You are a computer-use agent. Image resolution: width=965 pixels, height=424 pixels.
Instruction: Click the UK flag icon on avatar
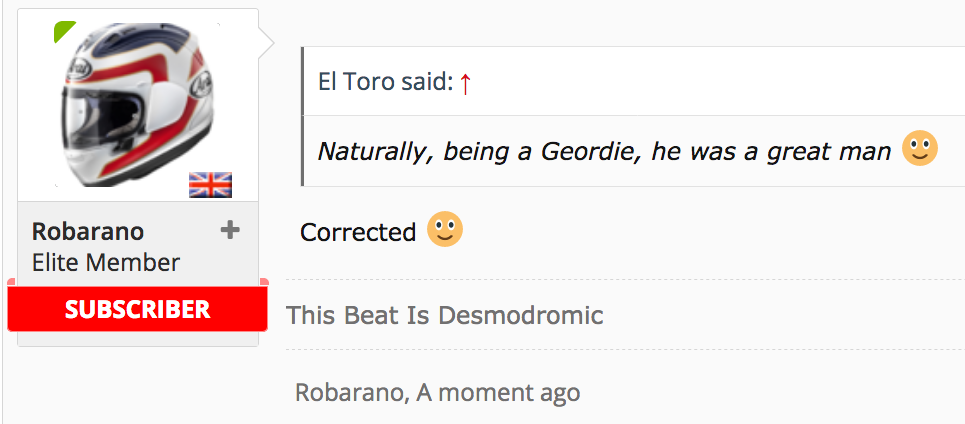(x=210, y=184)
